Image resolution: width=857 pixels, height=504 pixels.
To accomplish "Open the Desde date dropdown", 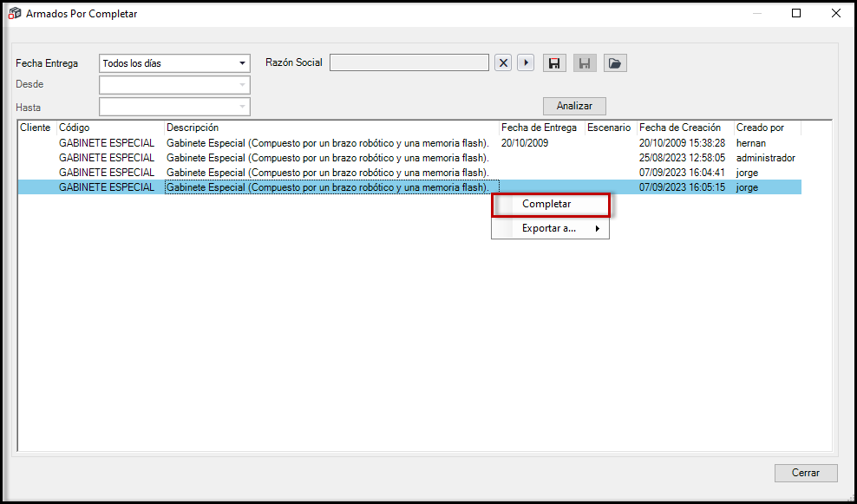I will pyautogui.click(x=242, y=85).
